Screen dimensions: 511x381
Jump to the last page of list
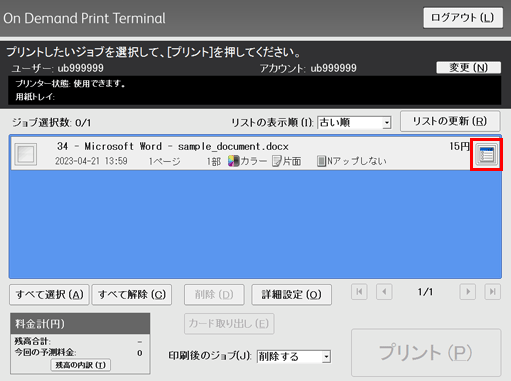(x=493, y=292)
